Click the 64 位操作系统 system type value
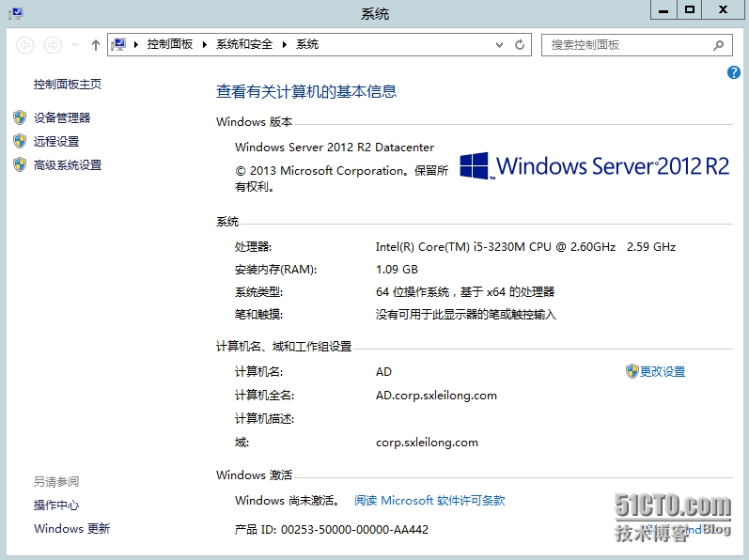749x560 pixels. point(465,291)
